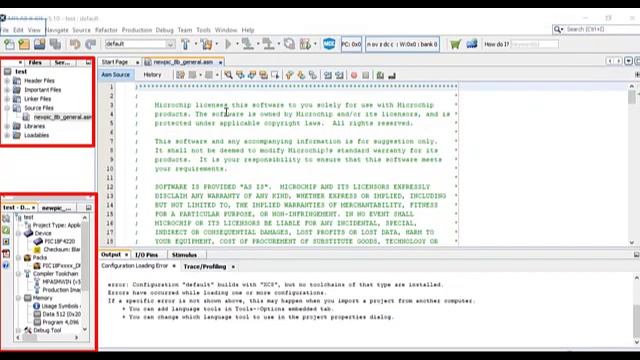Expand the Important Files folder
640x360 pixels.
pyautogui.click(x=7, y=90)
